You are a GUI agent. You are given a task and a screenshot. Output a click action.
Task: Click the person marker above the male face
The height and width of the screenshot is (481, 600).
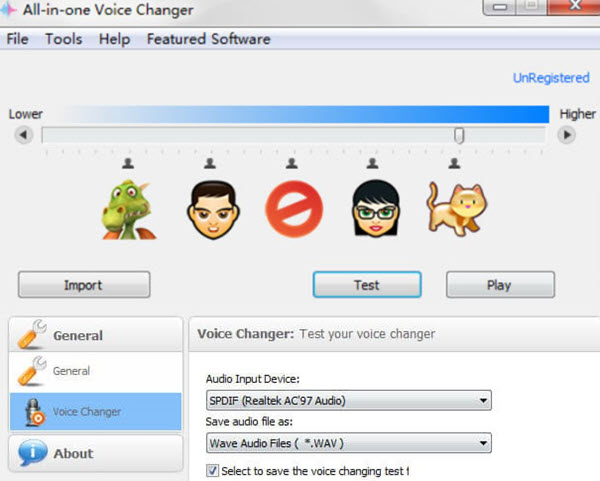point(210,163)
